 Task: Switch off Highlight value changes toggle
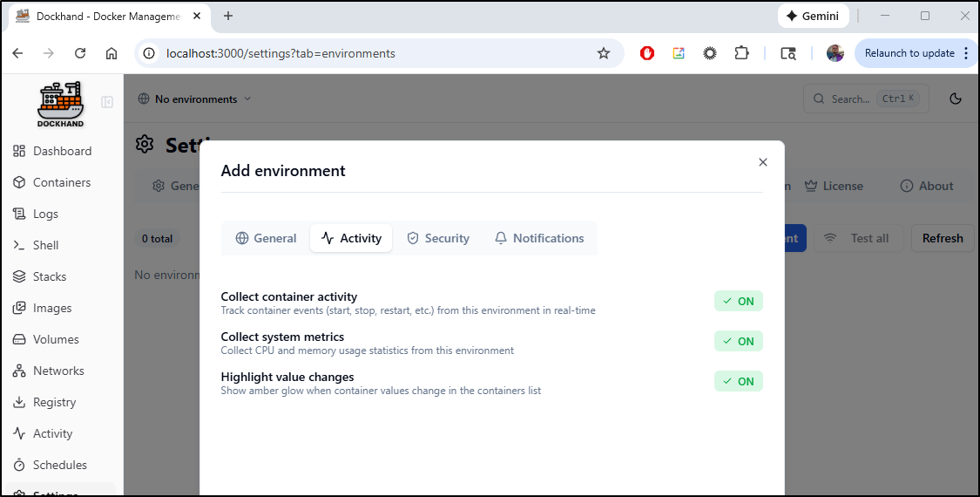(x=738, y=381)
